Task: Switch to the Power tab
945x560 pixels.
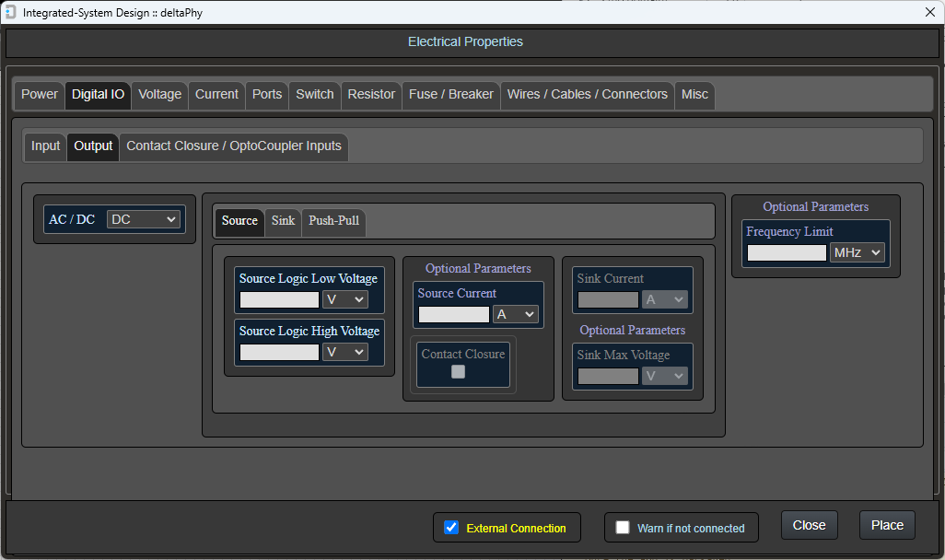Action: pos(40,94)
